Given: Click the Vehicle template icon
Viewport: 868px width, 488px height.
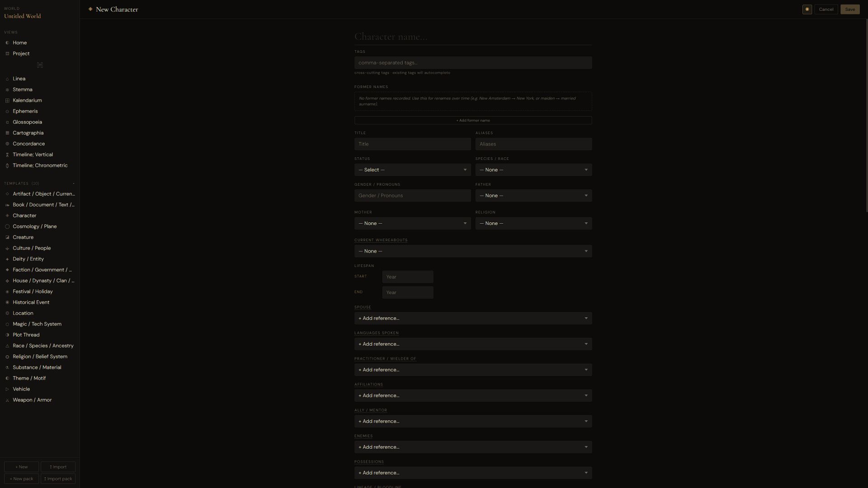Looking at the screenshot, I should click(7, 389).
